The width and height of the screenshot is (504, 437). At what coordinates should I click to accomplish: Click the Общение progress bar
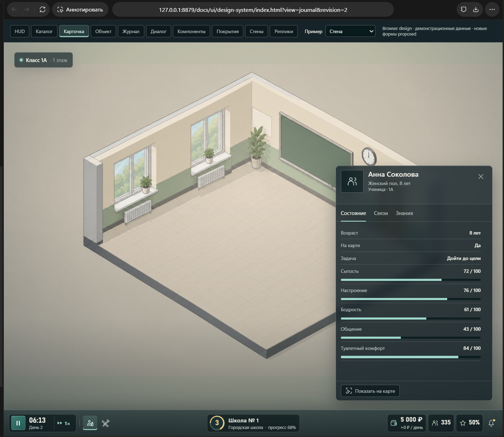pyautogui.click(x=411, y=338)
